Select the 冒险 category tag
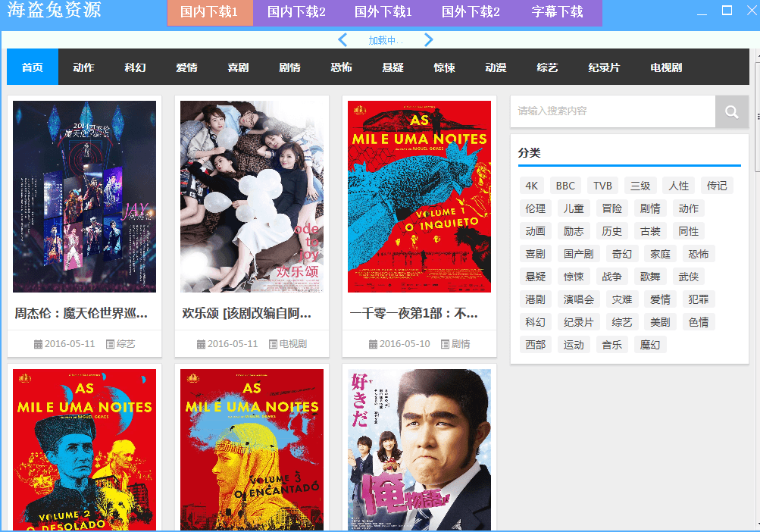The height and width of the screenshot is (532, 760). pyautogui.click(x=612, y=208)
